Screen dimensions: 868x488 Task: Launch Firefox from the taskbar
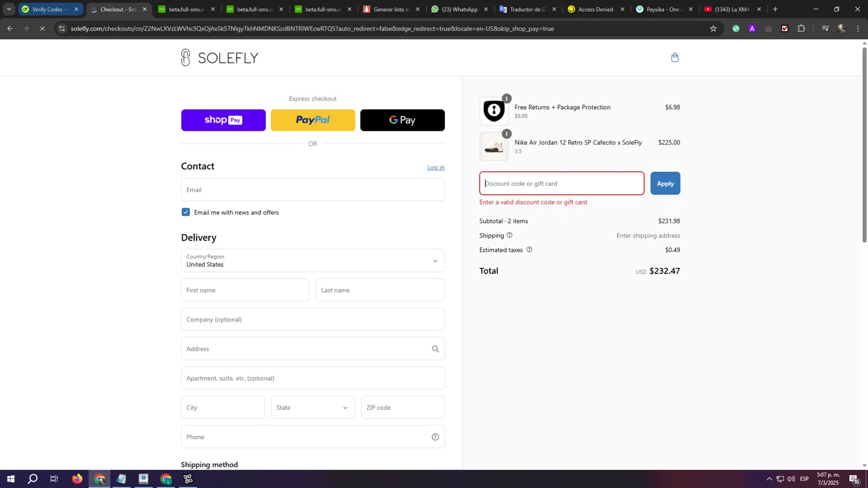point(77,479)
